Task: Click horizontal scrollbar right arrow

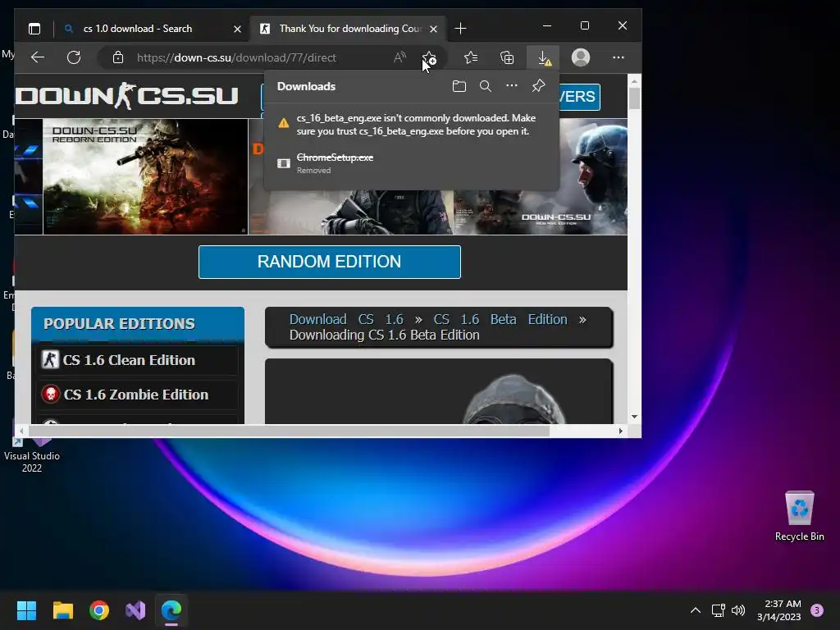Action: pyautogui.click(x=620, y=431)
